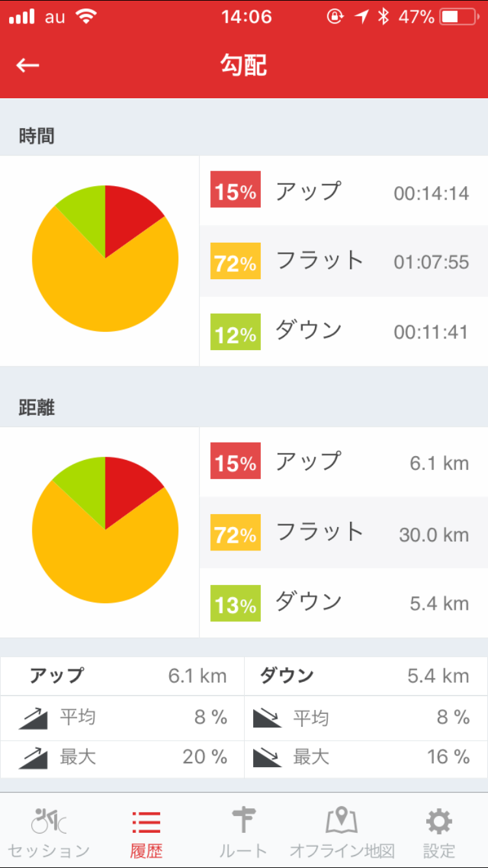488x868 pixels.
Task: Tap the アップ 6.1 km summary header
Action: [122, 676]
